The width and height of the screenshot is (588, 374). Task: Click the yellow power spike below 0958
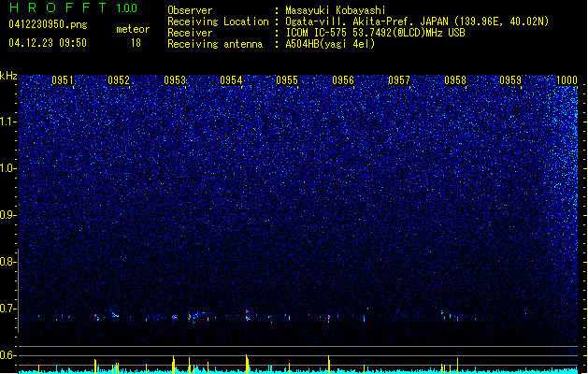tap(457, 366)
